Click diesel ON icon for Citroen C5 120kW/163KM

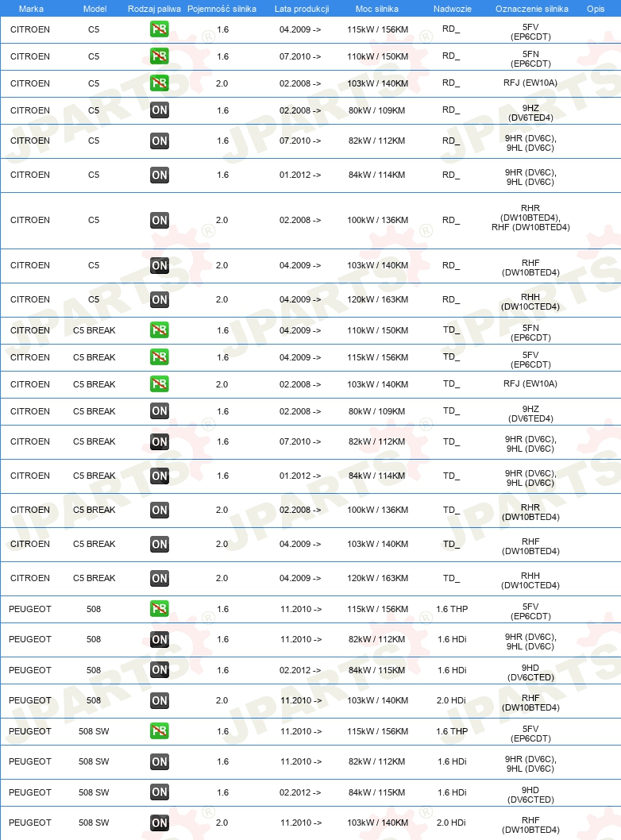[x=159, y=299]
